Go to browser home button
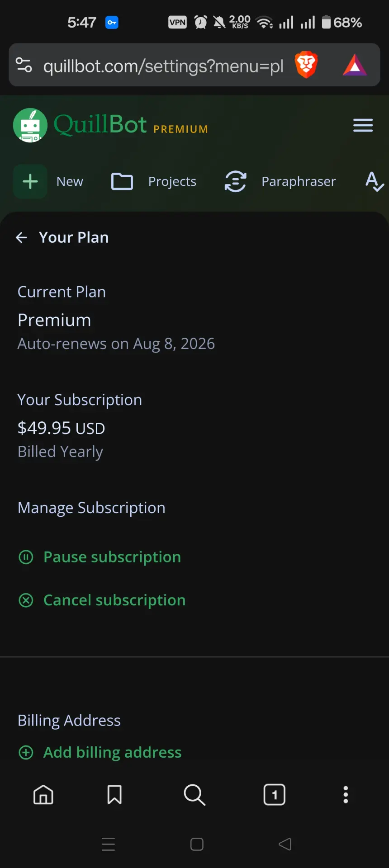The image size is (389, 868). coord(43,794)
